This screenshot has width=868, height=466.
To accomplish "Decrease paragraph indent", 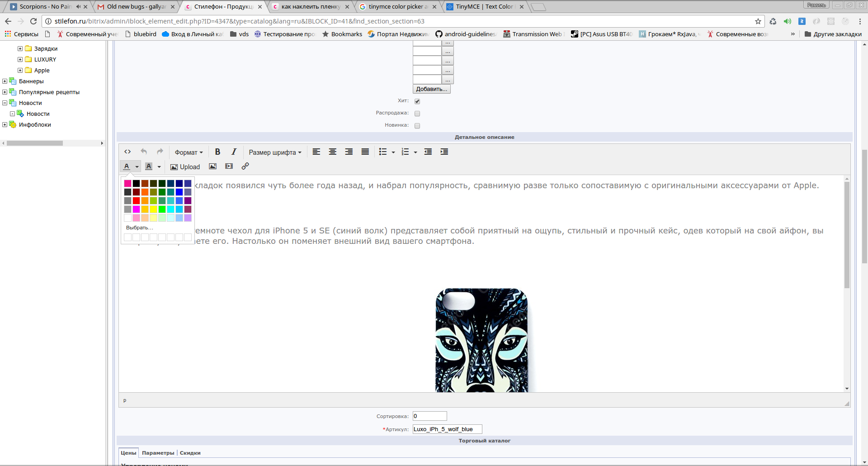I will (x=428, y=152).
